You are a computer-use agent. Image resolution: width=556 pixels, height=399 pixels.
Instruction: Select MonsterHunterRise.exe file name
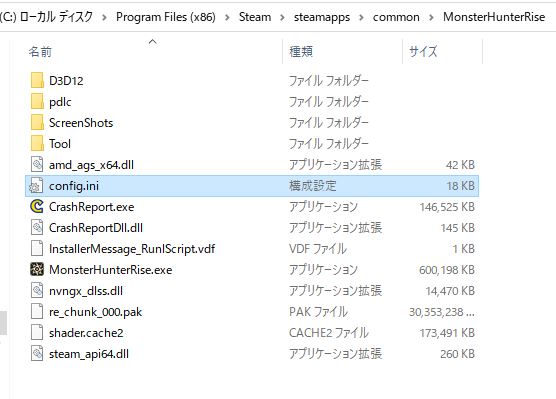pos(111,270)
